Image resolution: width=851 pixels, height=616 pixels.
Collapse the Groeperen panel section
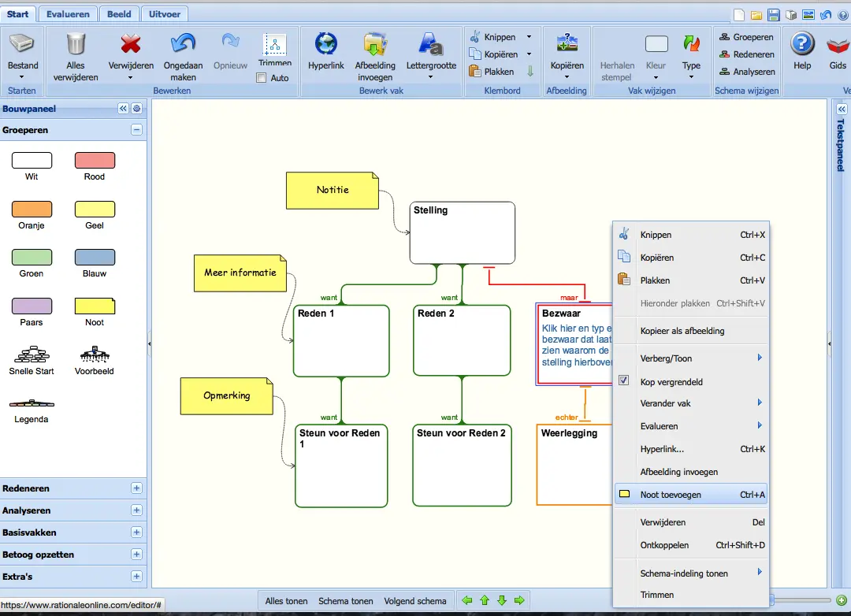136,130
